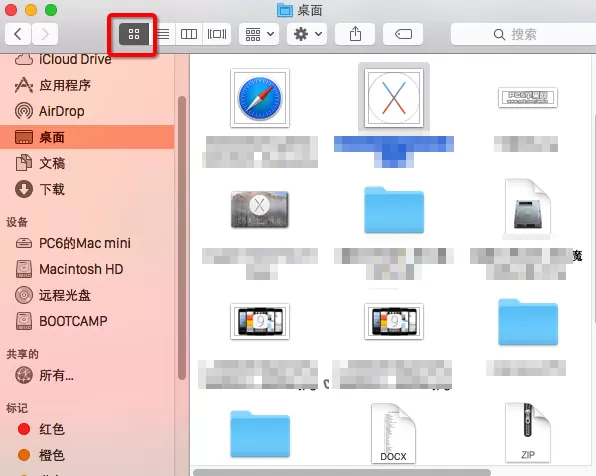Select the disk image file icon
Viewport: 596px width, 476px height.
coord(528,208)
